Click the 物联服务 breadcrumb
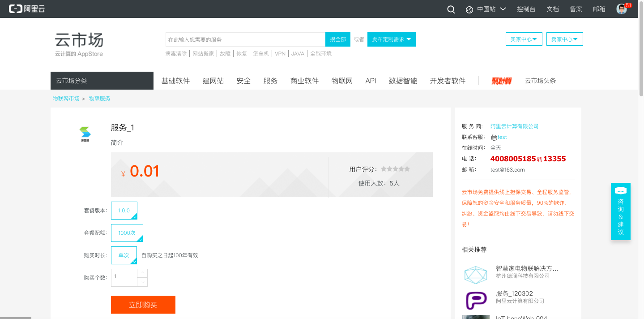Viewport: 644px width, 319px height. 100,99
